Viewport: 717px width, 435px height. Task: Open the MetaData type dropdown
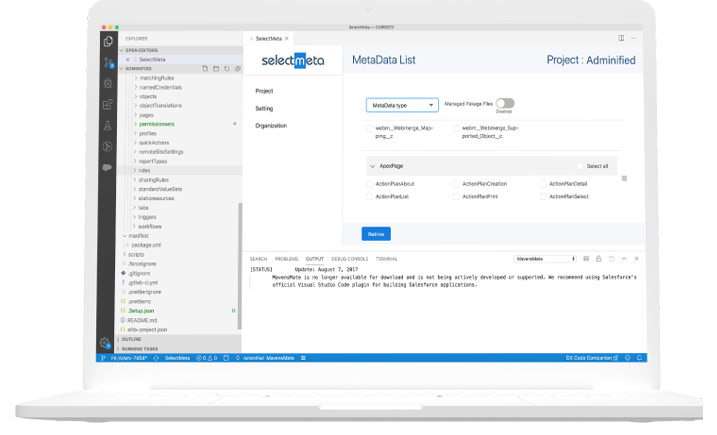point(402,104)
